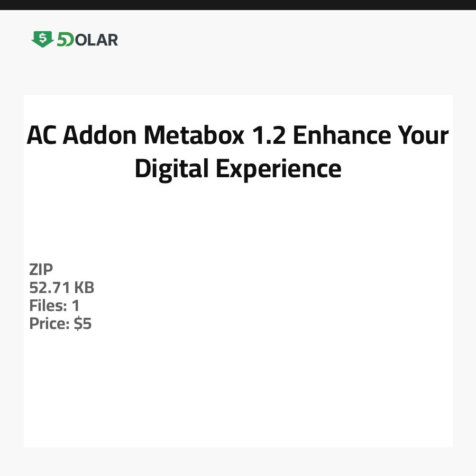Click the $5 price value
476x476 pixels.
[83, 324]
